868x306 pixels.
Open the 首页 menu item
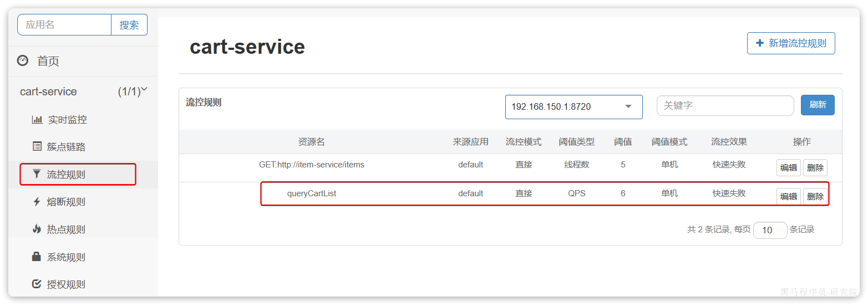click(x=48, y=61)
